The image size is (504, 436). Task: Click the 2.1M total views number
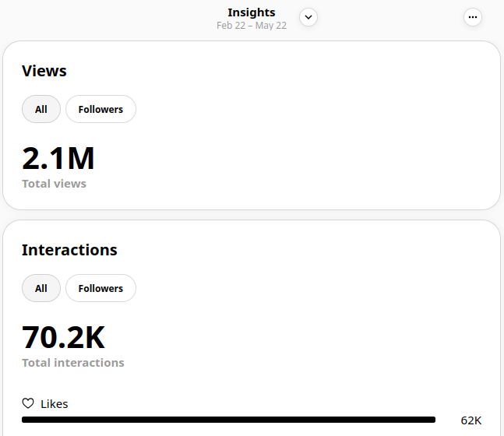[58, 158]
